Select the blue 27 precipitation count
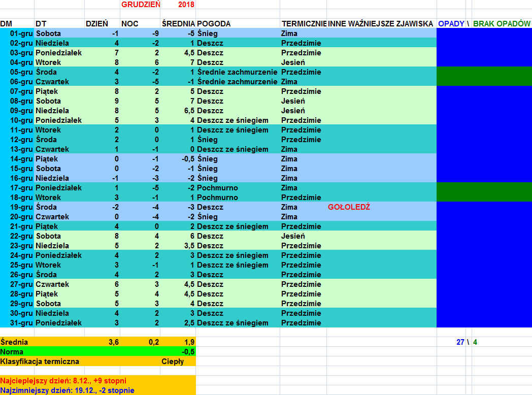 pos(460,342)
